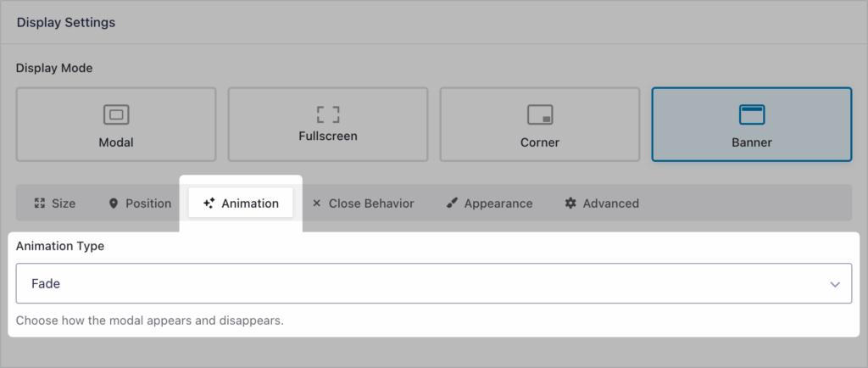Select Modal as the display mode
Image resolution: width=868 pixels, height=368 pixels.
coord(116,125)
